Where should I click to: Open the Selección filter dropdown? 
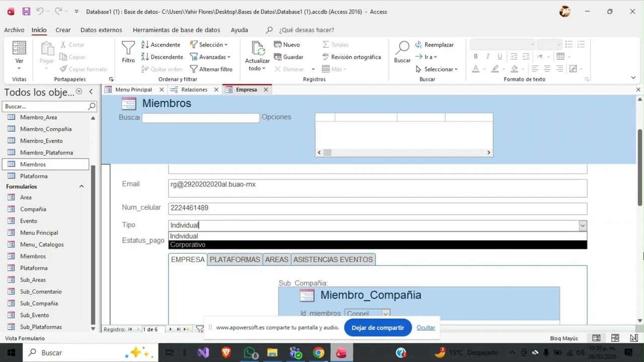(209, 45)
